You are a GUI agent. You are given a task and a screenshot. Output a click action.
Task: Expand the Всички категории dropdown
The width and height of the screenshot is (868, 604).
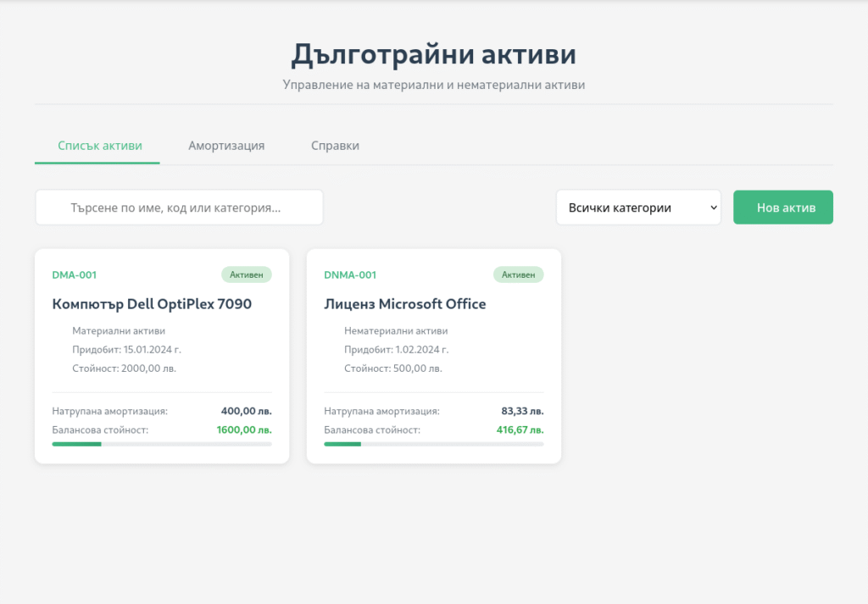coord(638,208)
